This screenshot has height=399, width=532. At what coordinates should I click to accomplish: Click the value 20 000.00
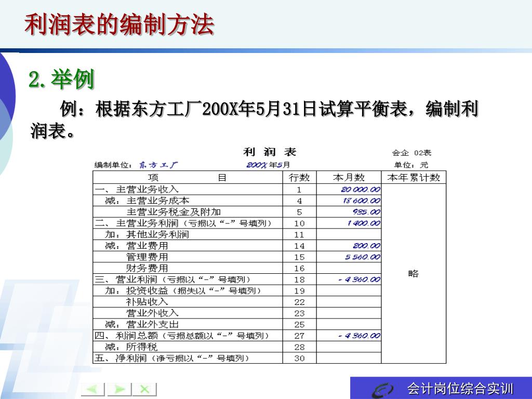(x=361, y=189)
